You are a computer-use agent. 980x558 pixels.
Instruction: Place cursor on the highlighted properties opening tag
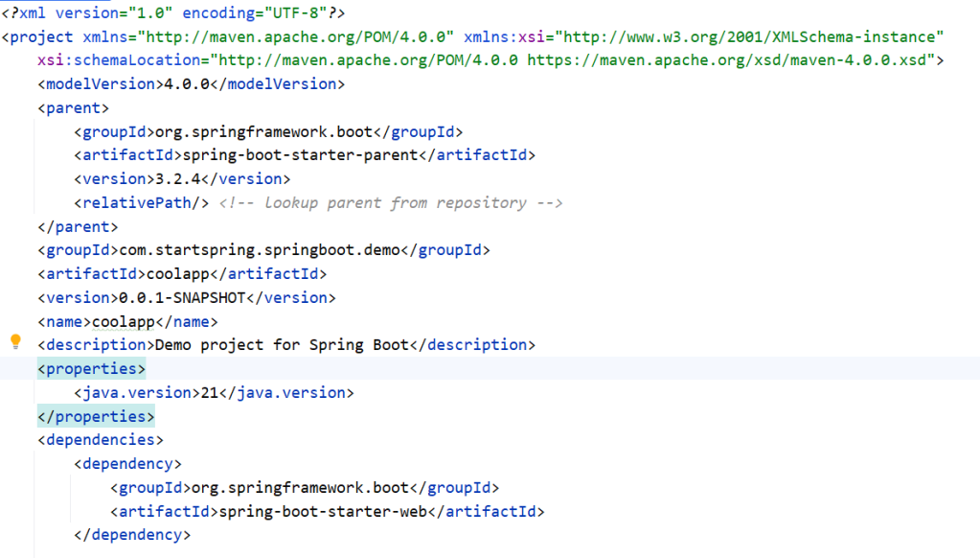pyautogui.click(x=90, y=368)
